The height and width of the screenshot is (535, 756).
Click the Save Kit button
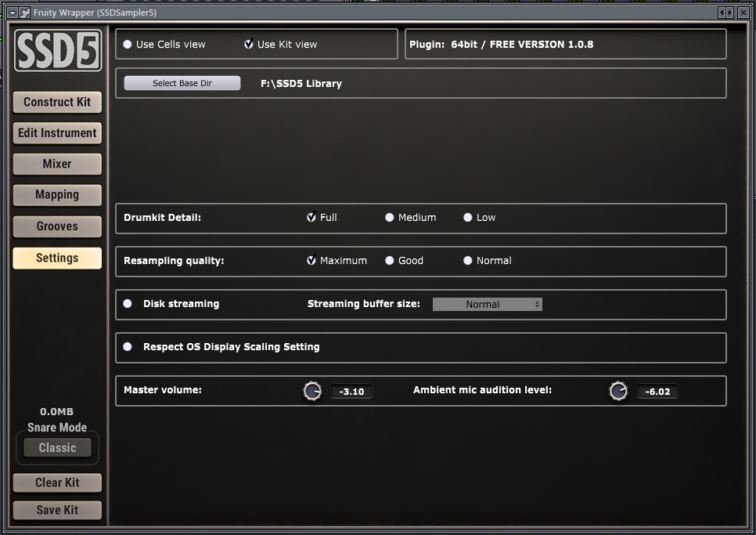pos(57,511)
